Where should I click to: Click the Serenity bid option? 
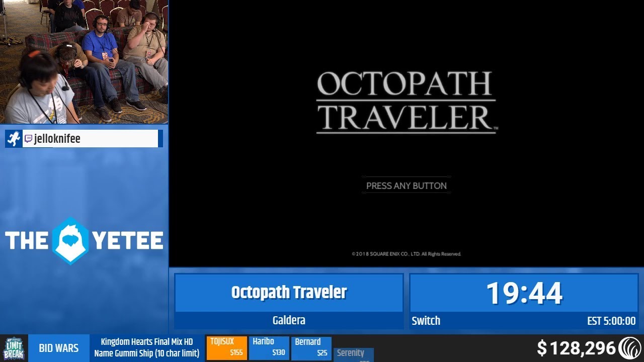(x=353, y=354)
